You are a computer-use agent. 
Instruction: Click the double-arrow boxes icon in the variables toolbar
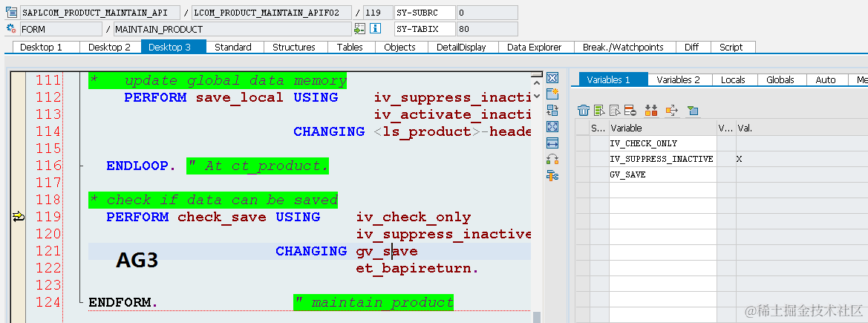tap(651, 110)
